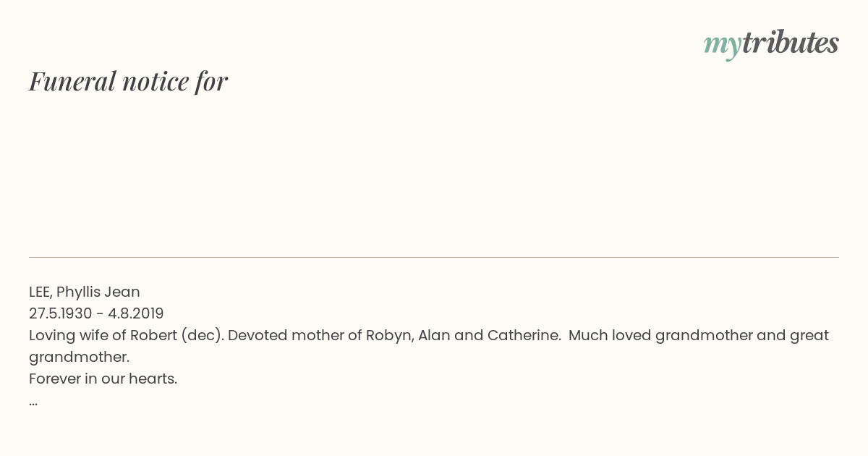The width and height of the screenshot is (868, 456).
Task: Click the "tributes" word in the logo
Action: [x=791, y=43]
